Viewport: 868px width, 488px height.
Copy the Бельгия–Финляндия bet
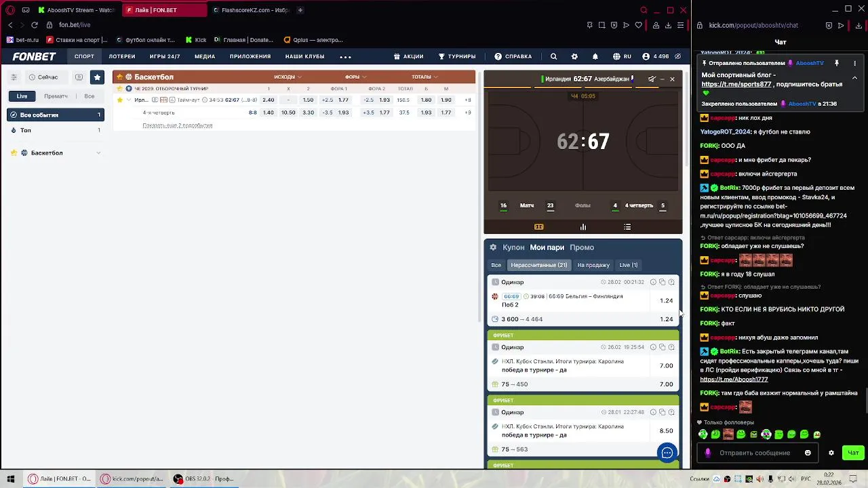click(x=663, y=282)
